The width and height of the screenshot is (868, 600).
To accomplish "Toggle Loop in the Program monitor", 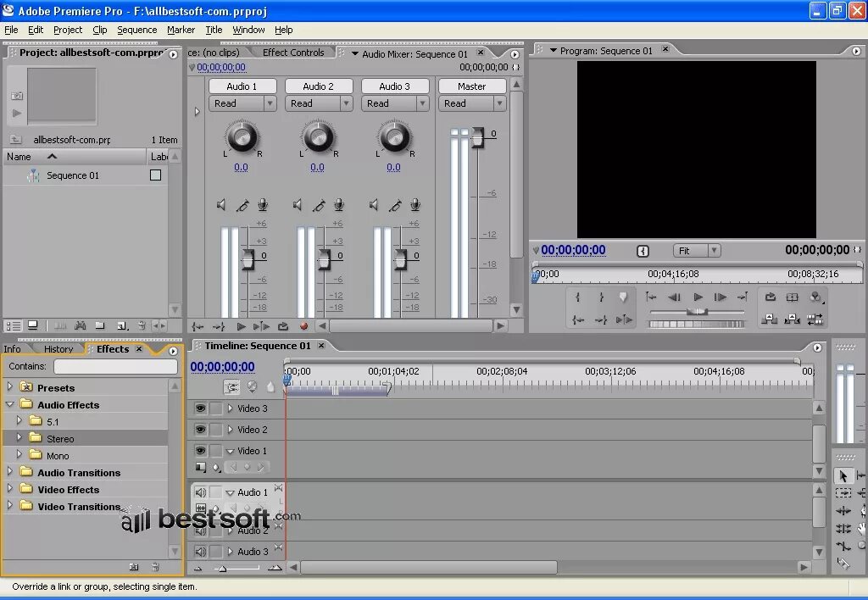I will pyautogui.click(x=770, y=297).
